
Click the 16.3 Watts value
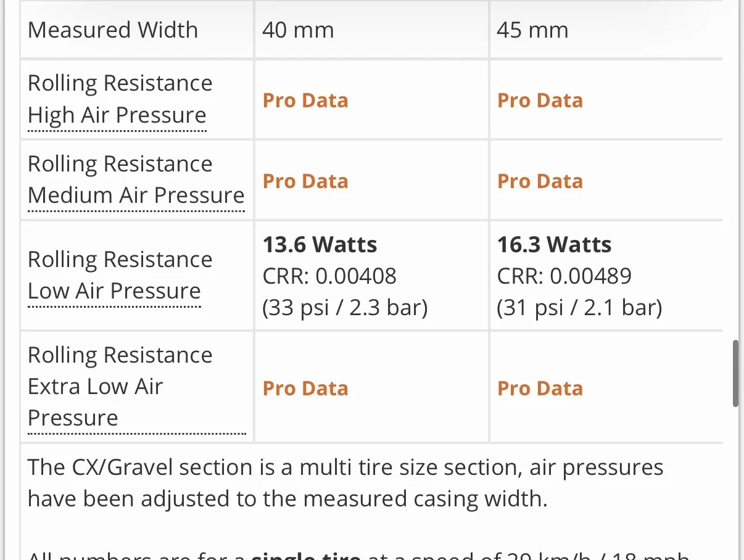point(554,245)
